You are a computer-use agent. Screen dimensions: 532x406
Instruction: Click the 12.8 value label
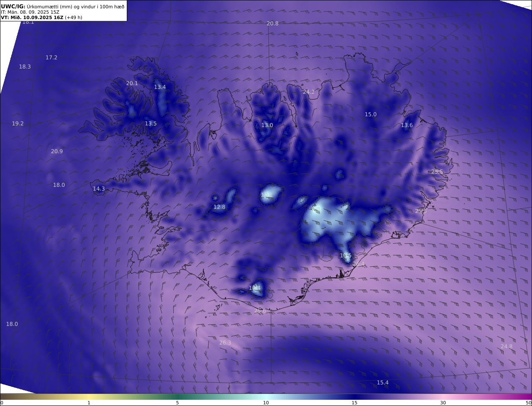pyautogui.click(x=219, y=207)
